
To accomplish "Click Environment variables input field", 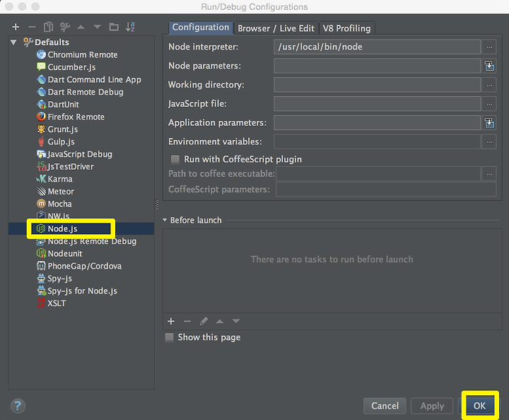I will 377,142.
